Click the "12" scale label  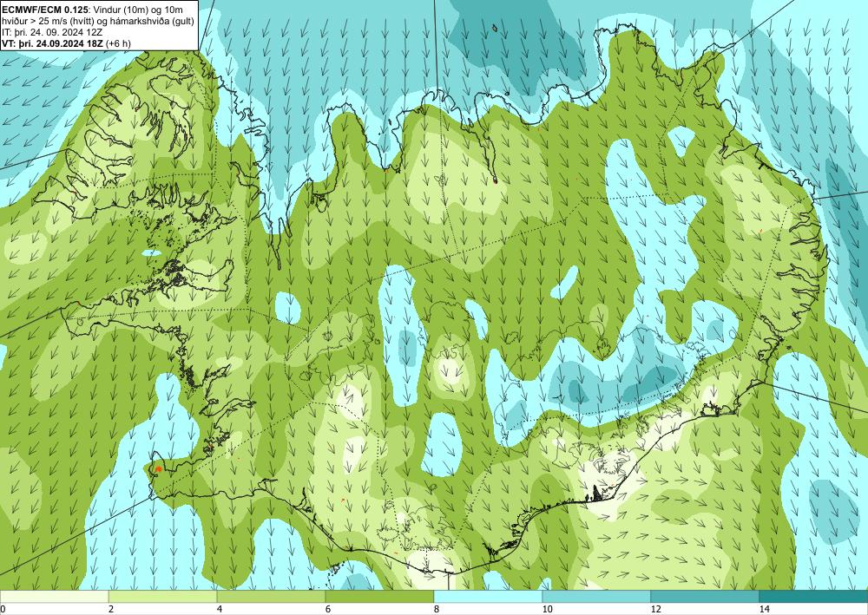(x=656, y=609)
